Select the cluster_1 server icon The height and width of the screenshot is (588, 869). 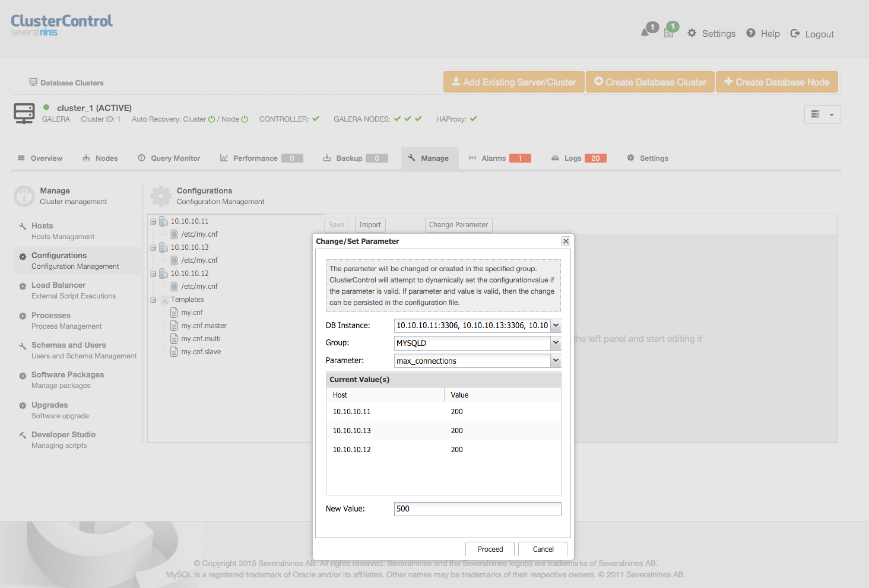point(24,113)
